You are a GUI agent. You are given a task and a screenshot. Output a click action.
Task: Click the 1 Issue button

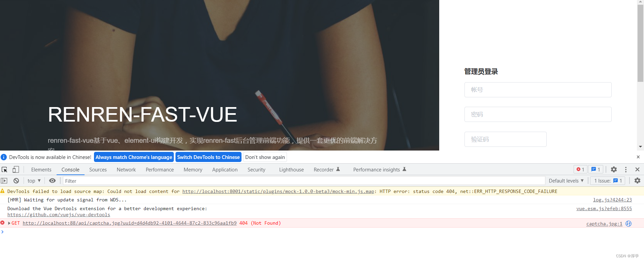click(608, 181)
